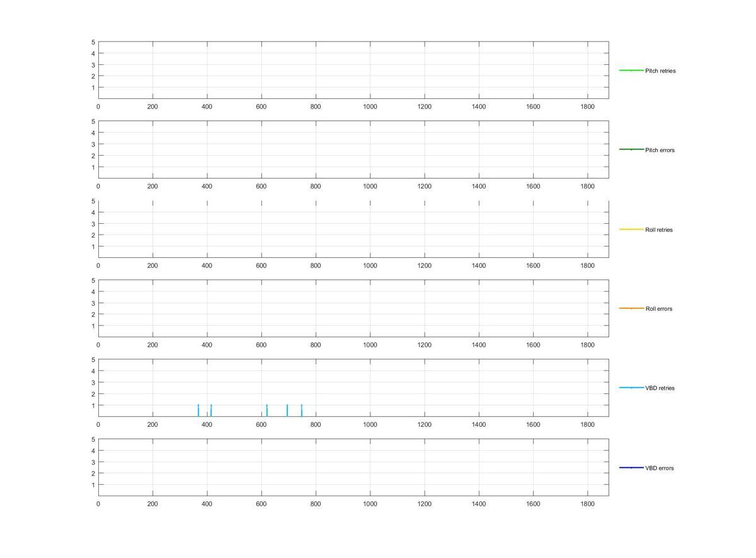Screen dimensions: 756x558
Task: Select the light blue VBD retries legend line
Action: [631, 388]
